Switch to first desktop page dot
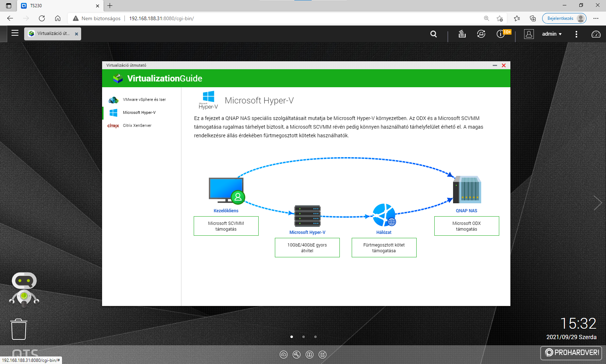Viewport: 606px width, 364px height. (x=291, y=337)
